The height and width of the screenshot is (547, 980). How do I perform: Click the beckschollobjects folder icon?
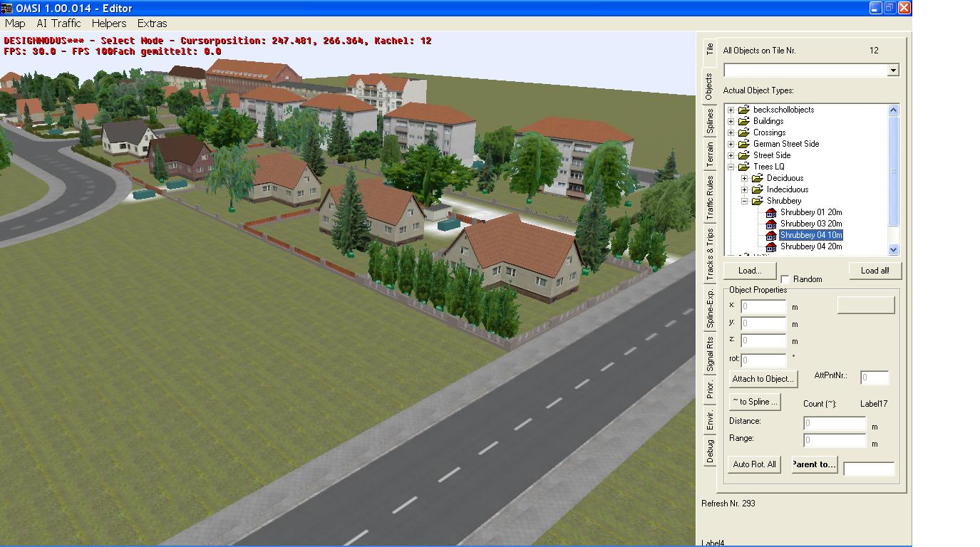coord(744,110)
